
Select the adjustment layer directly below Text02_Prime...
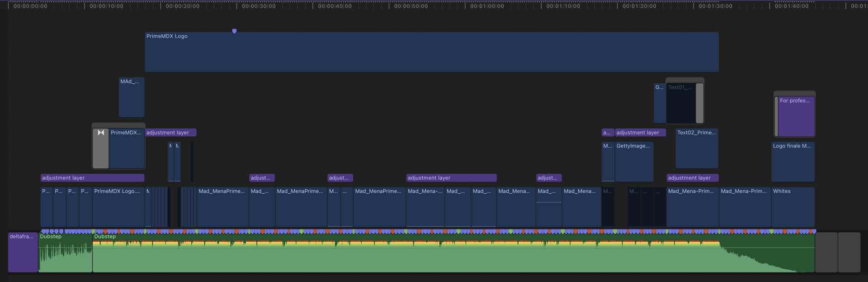[693, 178]
